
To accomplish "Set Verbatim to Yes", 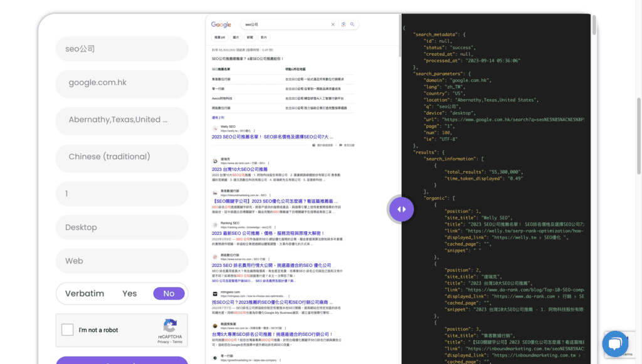I will [x=129, y=294].
